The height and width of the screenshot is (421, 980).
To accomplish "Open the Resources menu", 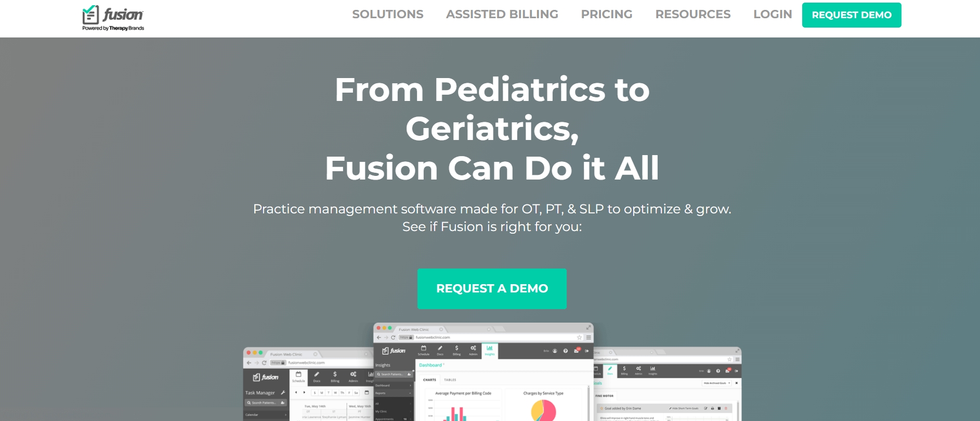I will (x=693, y=15).
